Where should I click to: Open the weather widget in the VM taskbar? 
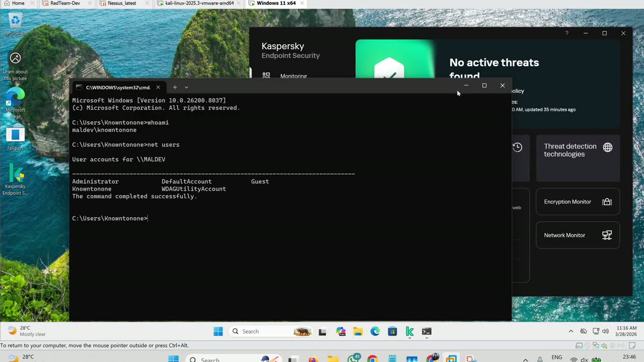[x=27, y=331]
